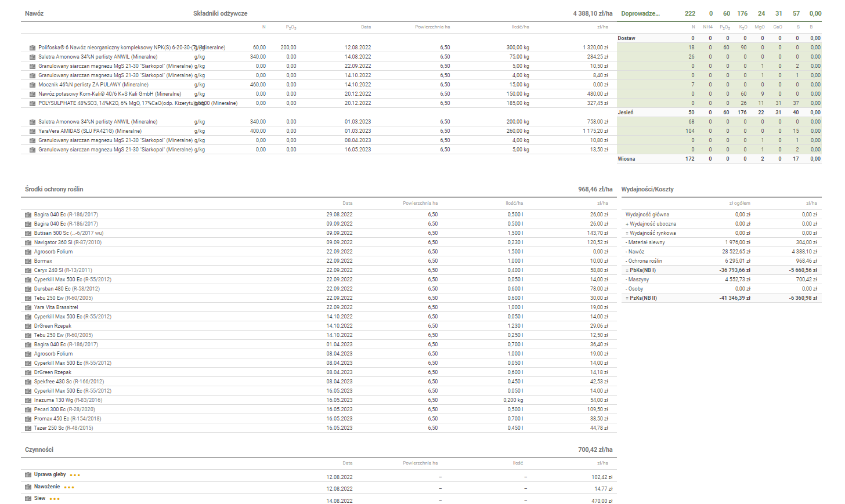The image size is (845, 504).
Task: Select the YaraVera AMIDAS row icon
Action: tap(32, 131)
